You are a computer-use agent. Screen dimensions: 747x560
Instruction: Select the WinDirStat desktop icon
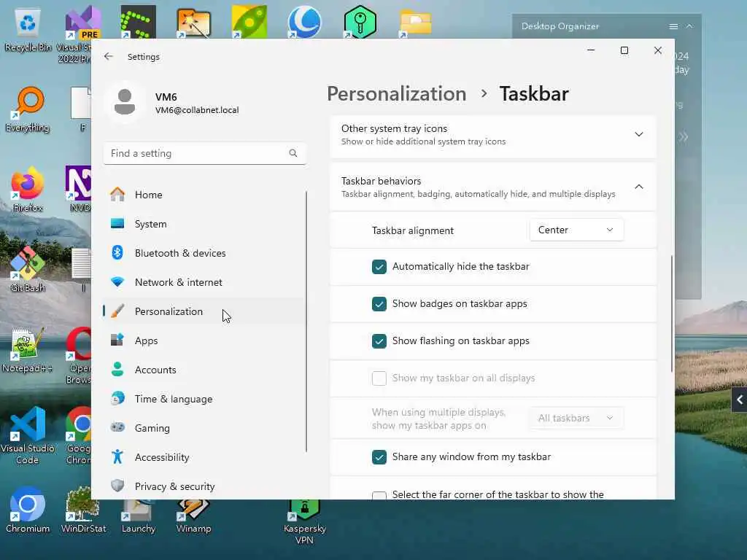[83, 510]
